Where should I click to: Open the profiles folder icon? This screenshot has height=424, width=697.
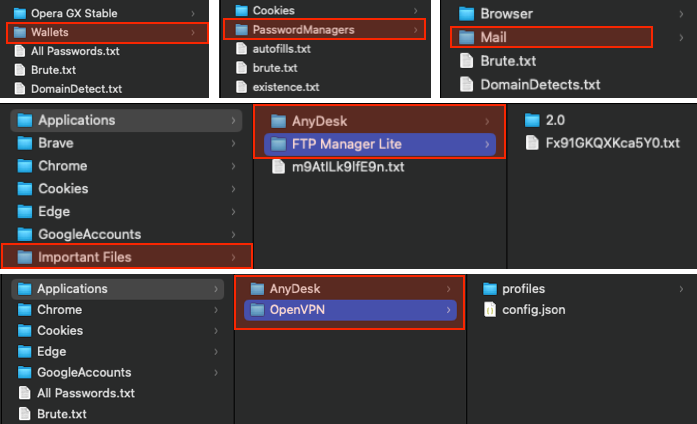pos(489,289)
